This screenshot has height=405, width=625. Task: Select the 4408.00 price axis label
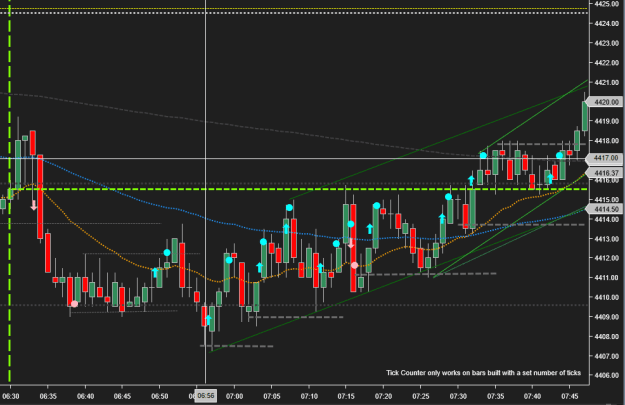coord(607,336)
